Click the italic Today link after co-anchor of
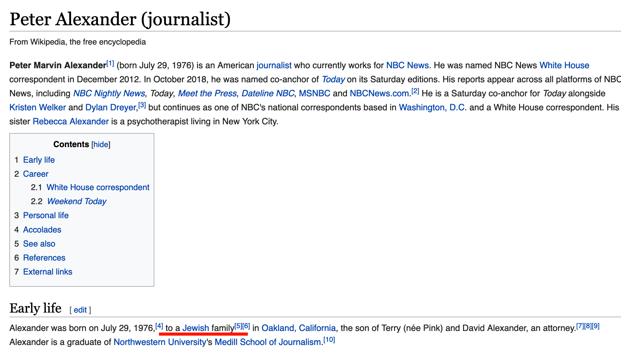 [x=333, y=79]
